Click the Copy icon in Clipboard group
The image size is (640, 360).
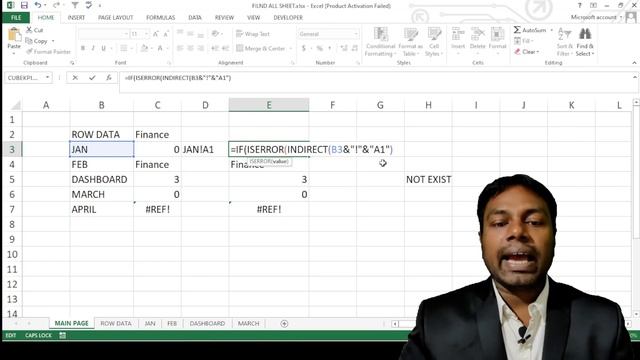(x=29, y=41)
